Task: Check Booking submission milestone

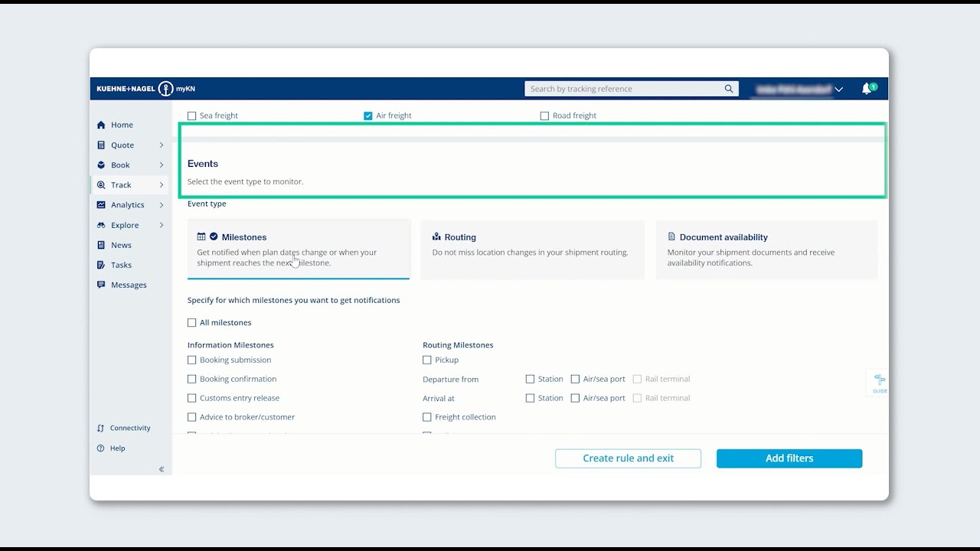Action: point(192,360)
